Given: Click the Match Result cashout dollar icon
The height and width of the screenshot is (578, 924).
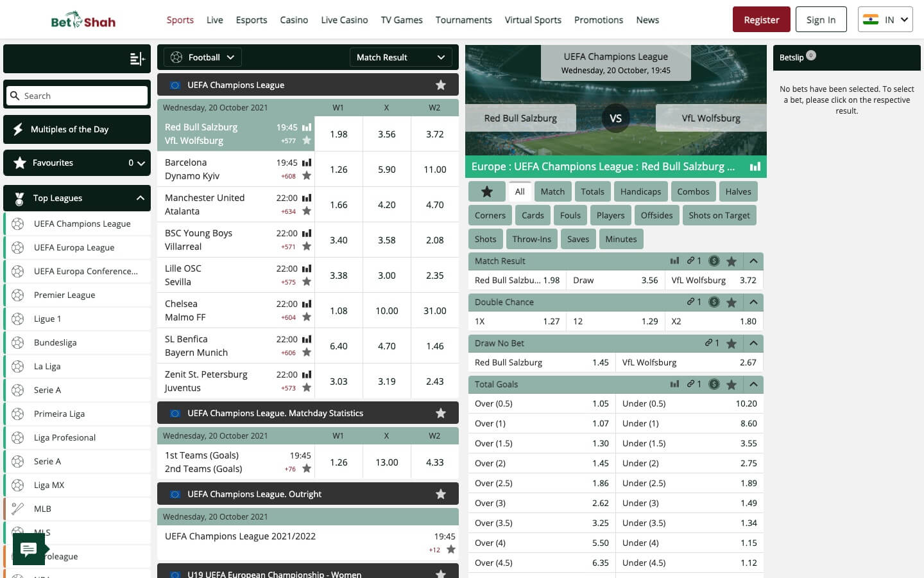Looking at the screenshot, I should tap(714, 261).
